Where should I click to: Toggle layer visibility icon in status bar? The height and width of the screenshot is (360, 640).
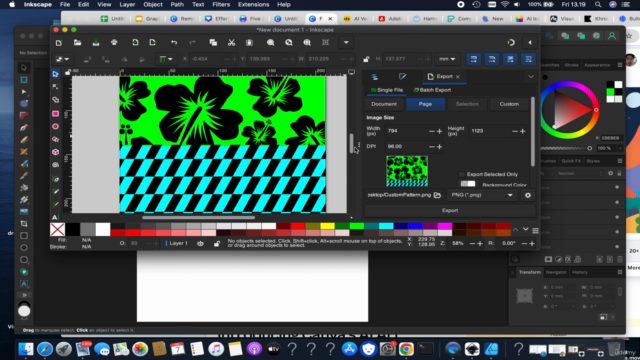[200, 244]
